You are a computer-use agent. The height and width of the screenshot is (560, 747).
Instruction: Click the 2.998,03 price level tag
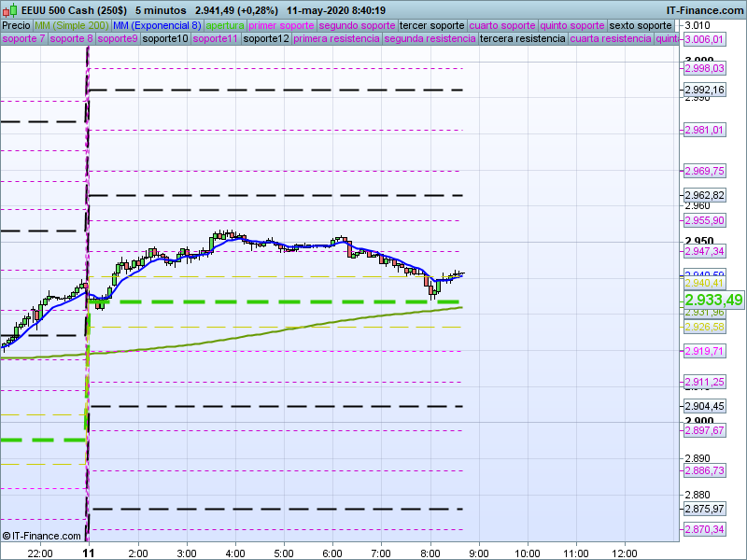click(704, 68)
